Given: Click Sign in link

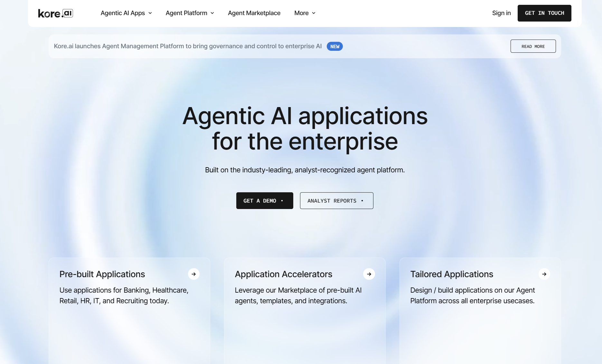Looking at the screenshot, I should [501, 13].
